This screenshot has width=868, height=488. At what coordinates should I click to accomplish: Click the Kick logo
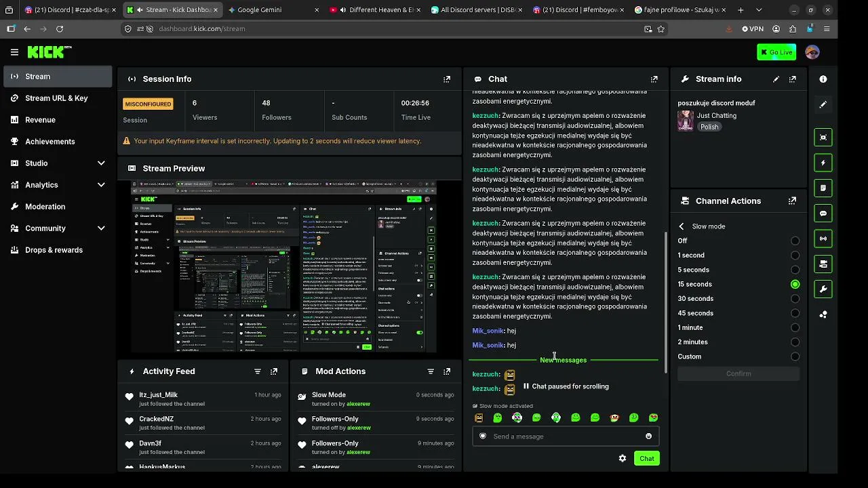click(x=50, y=52)
